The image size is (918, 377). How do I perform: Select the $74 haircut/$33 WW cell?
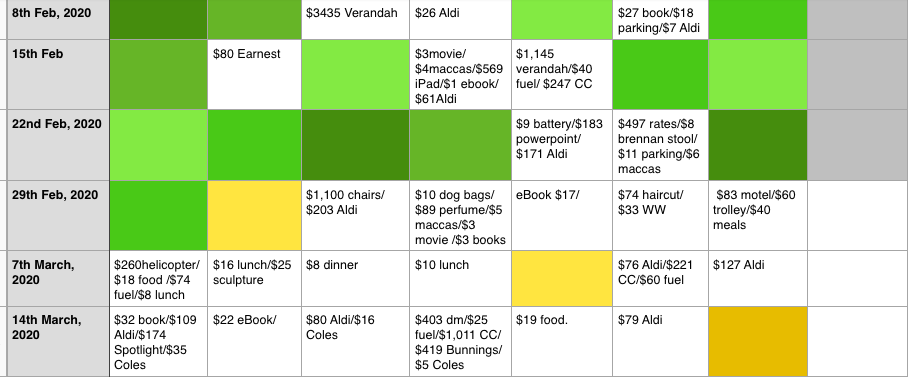(x=660, y=215)
